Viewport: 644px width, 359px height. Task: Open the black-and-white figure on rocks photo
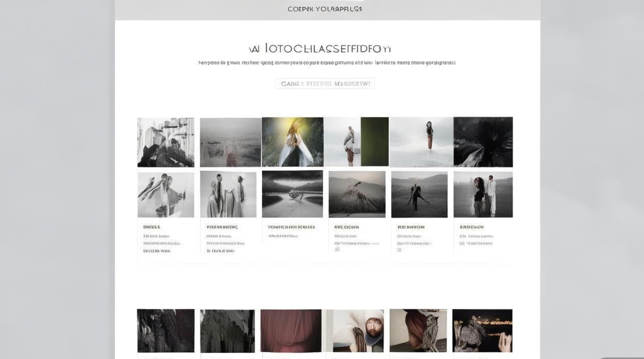click(x=166, y=142)
